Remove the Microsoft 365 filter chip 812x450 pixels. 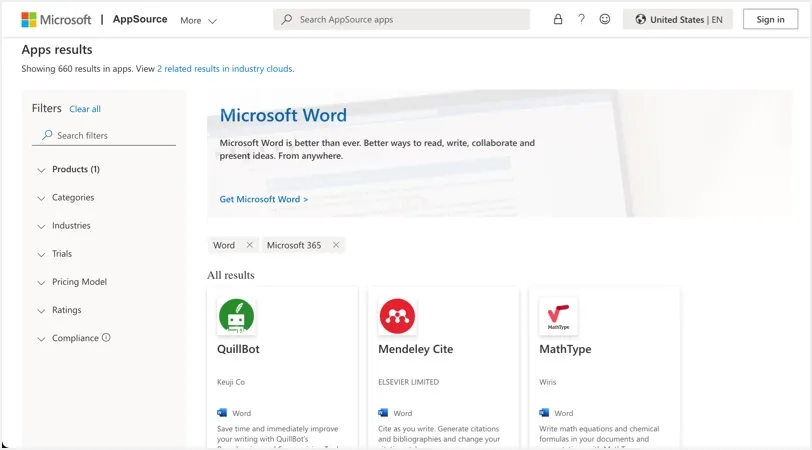point(336,245)
